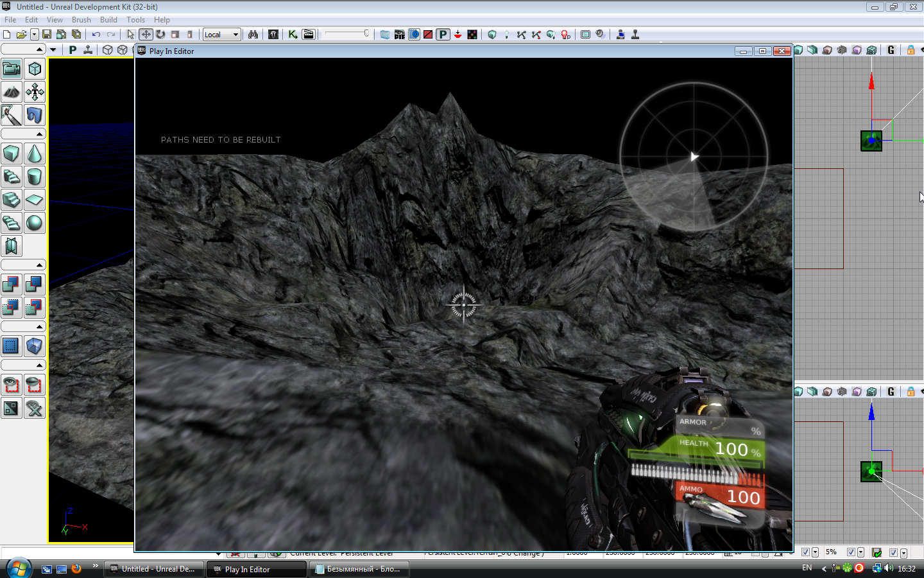
Task: Click the 5% value in status bar
Action: point(832,552)
